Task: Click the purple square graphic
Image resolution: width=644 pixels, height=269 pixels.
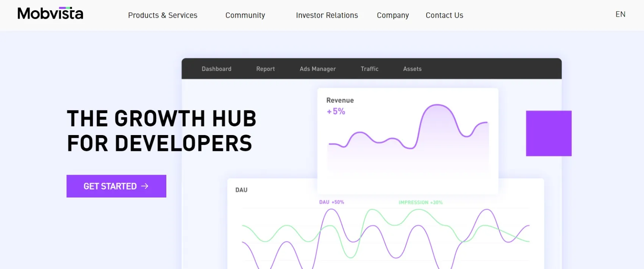Action: (548, 133)
